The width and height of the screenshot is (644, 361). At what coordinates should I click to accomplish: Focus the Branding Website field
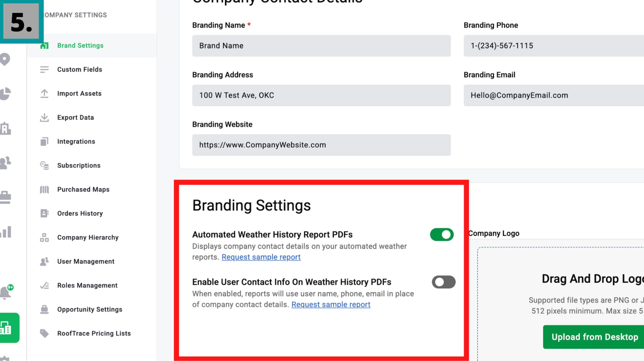(321, 145)
